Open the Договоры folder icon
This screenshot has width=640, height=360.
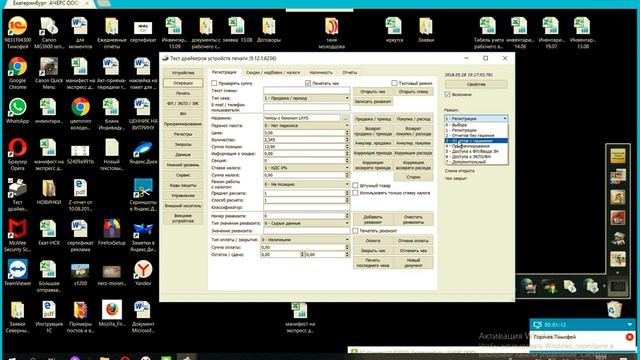point(269,29)
